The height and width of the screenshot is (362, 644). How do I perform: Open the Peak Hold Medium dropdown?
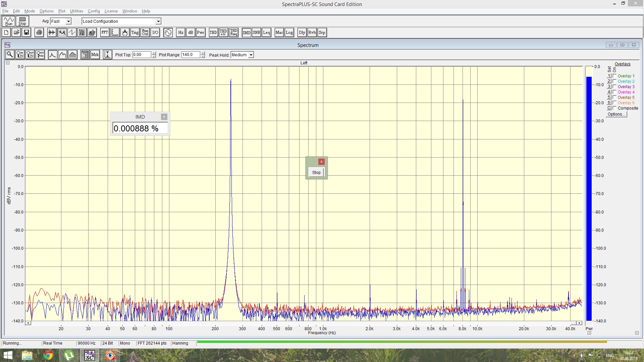(251, 55)
